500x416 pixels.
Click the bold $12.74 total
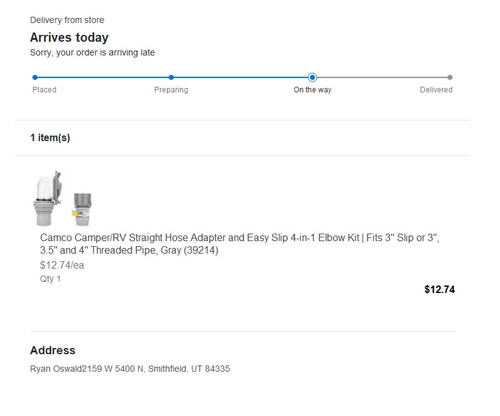[x=439, y=289]
